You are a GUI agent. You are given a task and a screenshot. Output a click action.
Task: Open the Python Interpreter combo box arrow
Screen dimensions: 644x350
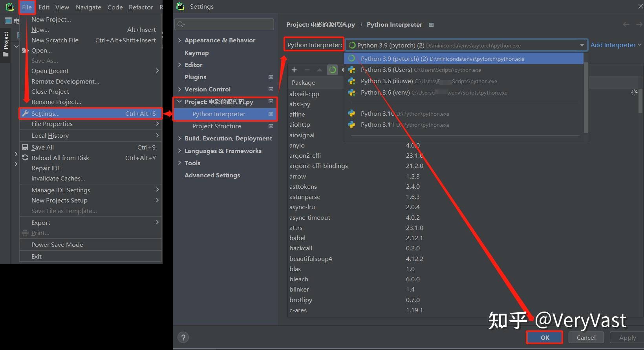tap(582, 45)
